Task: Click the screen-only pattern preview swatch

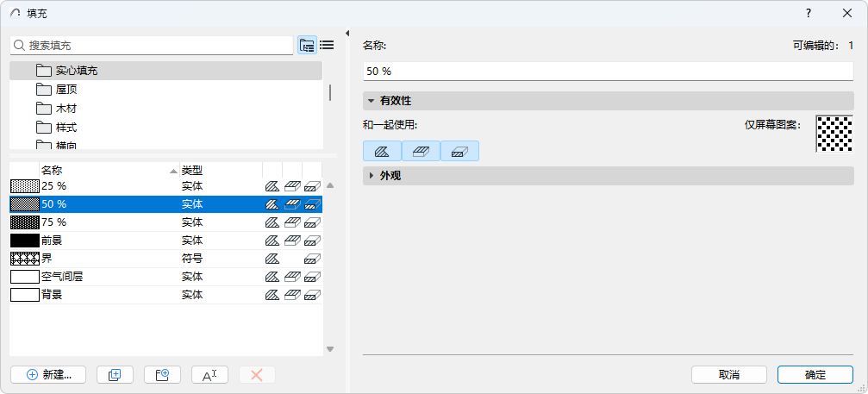Action: click(834, 134)
